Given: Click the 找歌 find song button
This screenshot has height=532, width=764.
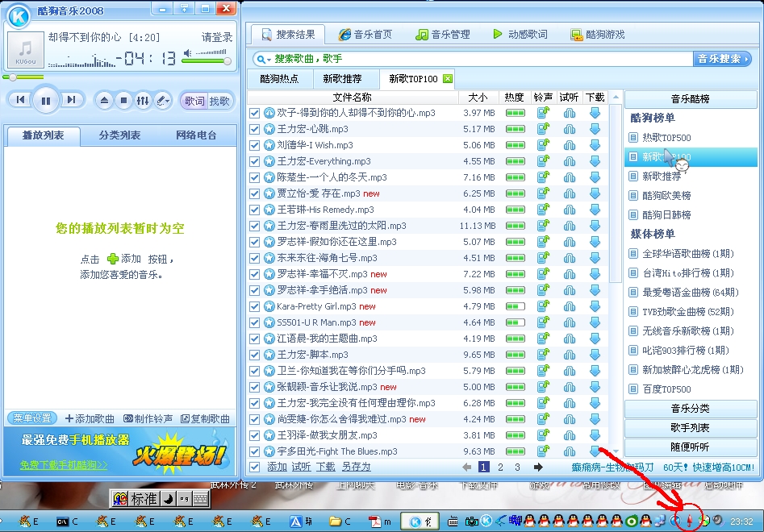Looking at the screenshot, I should pos(219,101).
